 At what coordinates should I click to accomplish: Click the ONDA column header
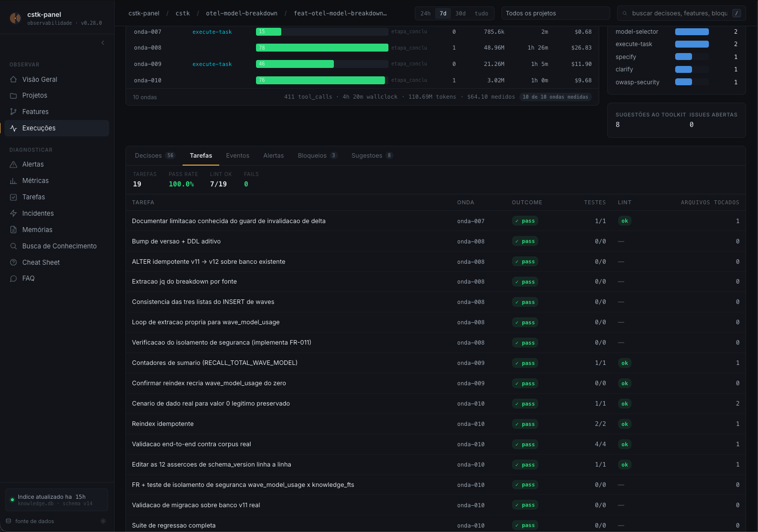pyautogui.click(x=465, y=203)
